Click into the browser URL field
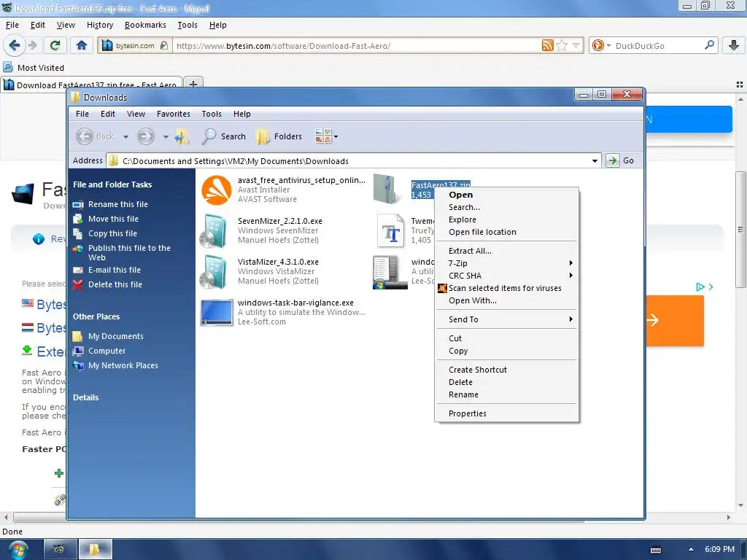The image size is (747, 560). pos(357,46)
